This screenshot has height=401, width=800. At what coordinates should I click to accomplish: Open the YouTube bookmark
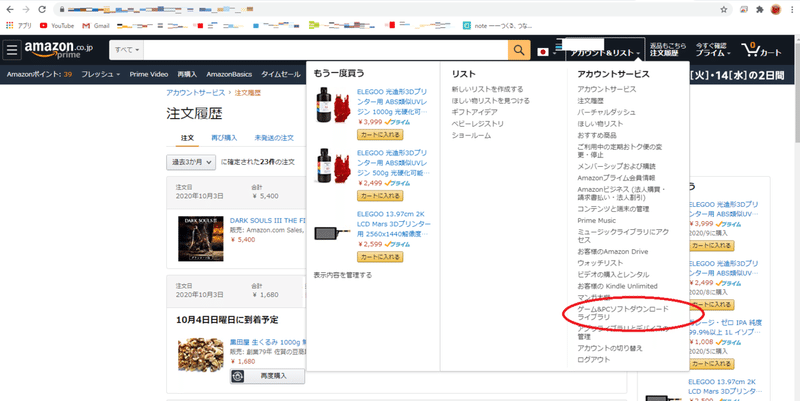coord(57,26)
